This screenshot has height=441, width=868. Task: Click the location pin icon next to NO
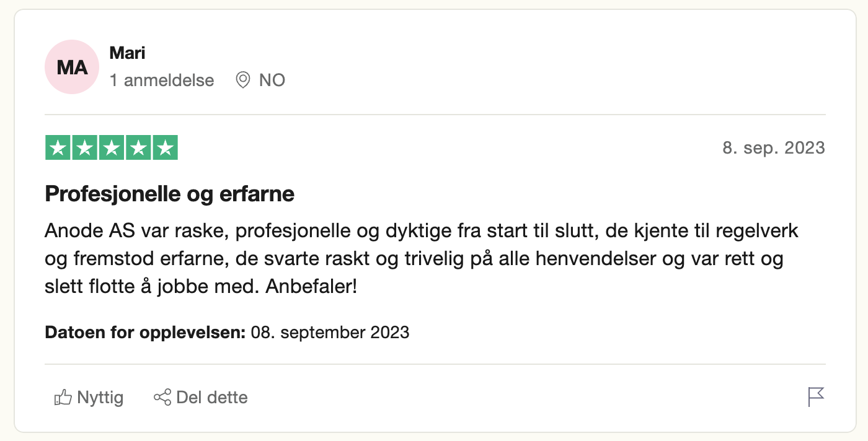(x=243, y=80)
